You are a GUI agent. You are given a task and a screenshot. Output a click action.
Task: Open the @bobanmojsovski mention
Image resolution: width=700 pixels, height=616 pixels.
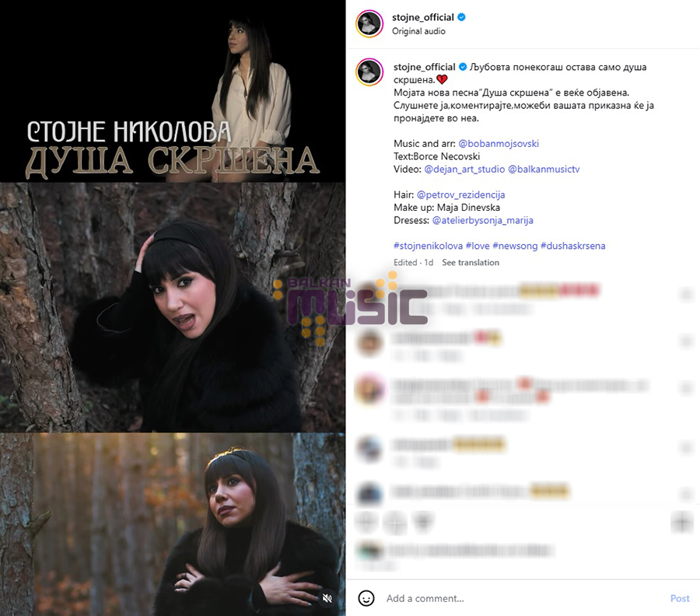499,144
